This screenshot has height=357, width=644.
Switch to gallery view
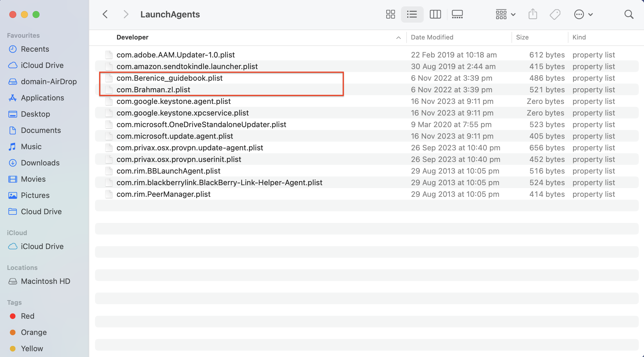[457, 14]
